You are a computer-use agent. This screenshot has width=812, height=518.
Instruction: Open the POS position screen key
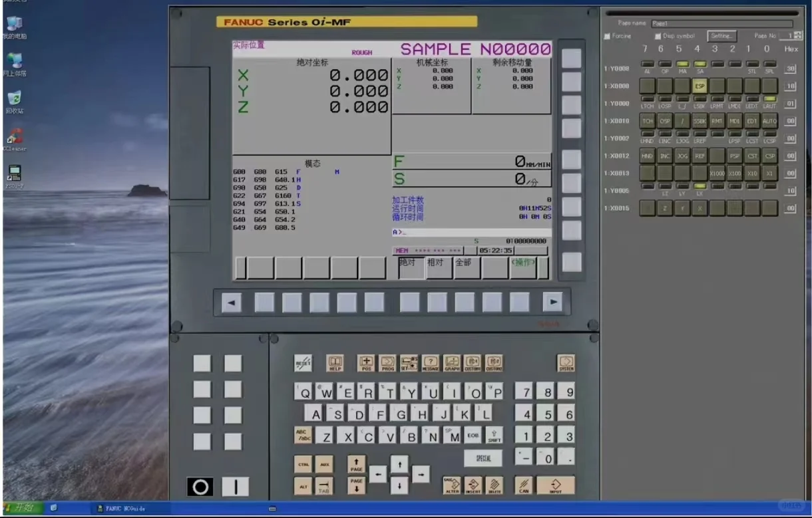click(x=366, y=363)
